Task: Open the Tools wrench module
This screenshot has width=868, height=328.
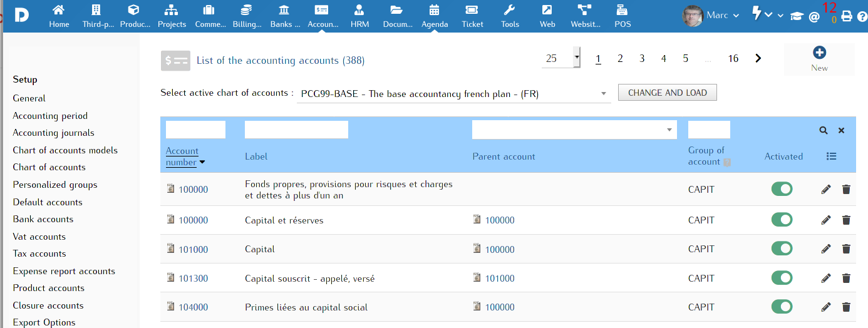Action: click(510, 16)
